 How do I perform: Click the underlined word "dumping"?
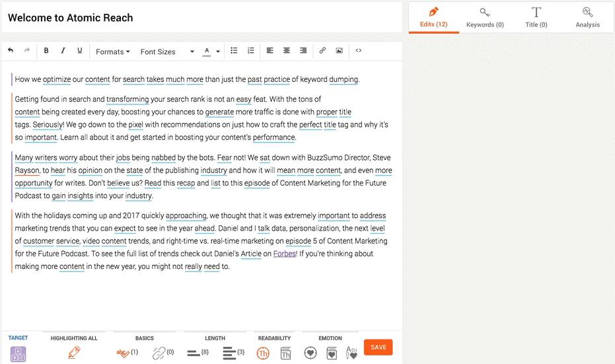pos(344,79)
